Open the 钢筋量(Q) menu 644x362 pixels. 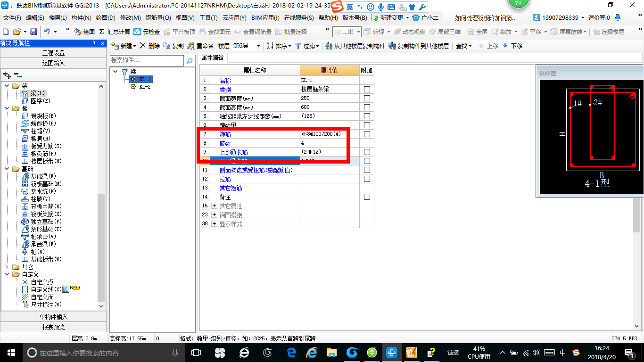coord(158,18)
